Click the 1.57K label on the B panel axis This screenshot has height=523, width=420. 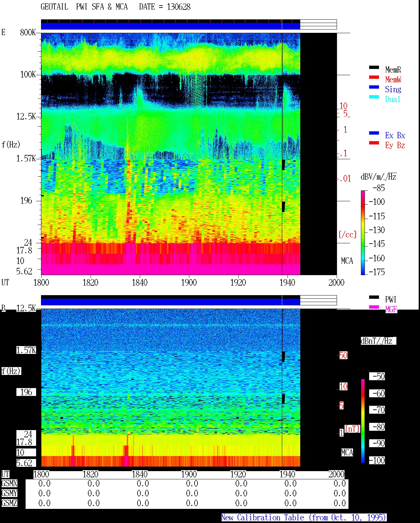[x=26, y=350]
